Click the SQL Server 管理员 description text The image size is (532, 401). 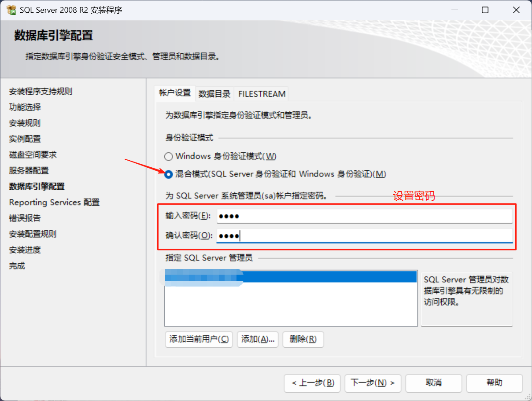(466, 291)
